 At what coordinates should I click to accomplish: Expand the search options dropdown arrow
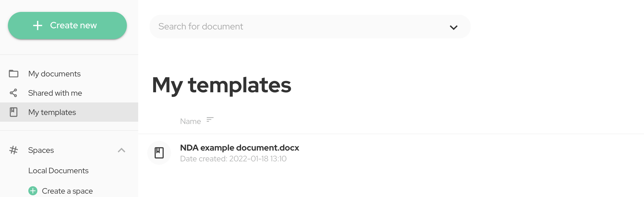(x=454, y=27)
